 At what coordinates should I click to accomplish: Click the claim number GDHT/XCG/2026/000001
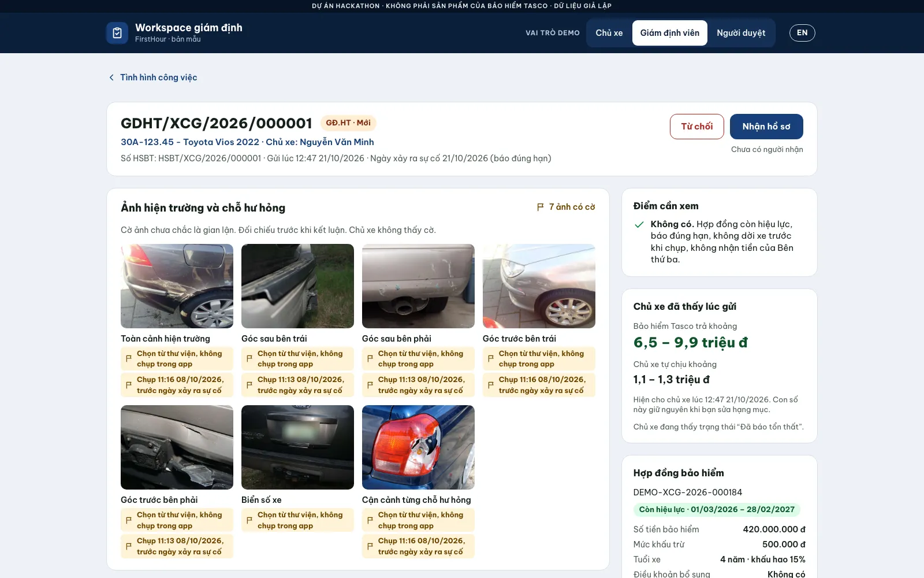217,123
